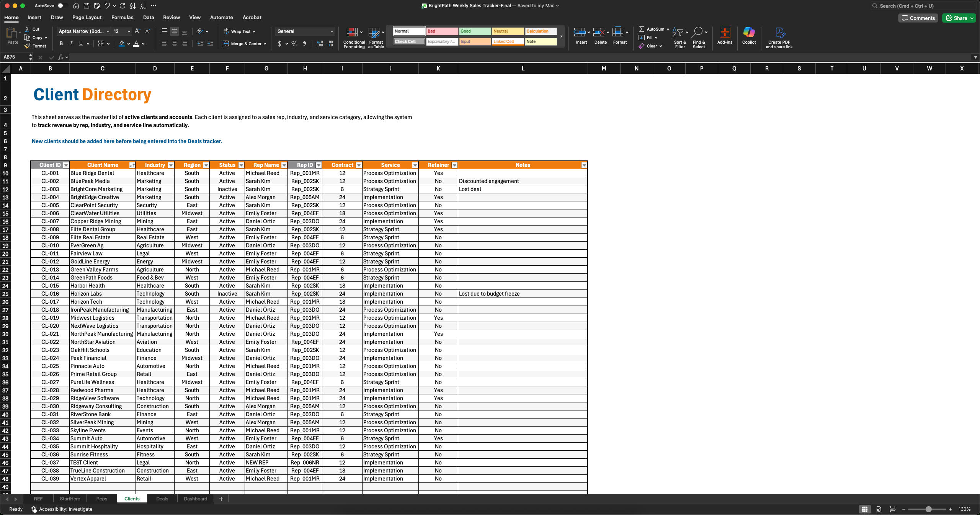The width and height of the screenshot is (980, 515).
Task: Open the Formulas ribbon tab
Action: pyautogui.click(x=122, y=17)
